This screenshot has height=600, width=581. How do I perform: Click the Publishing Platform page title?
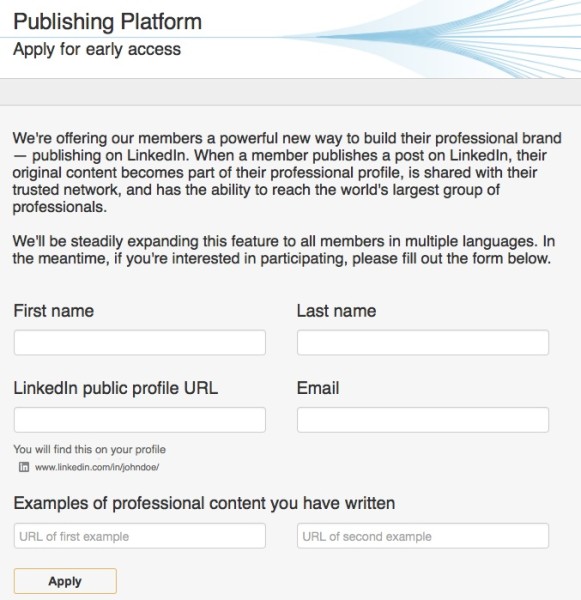(x=108, y=22)
